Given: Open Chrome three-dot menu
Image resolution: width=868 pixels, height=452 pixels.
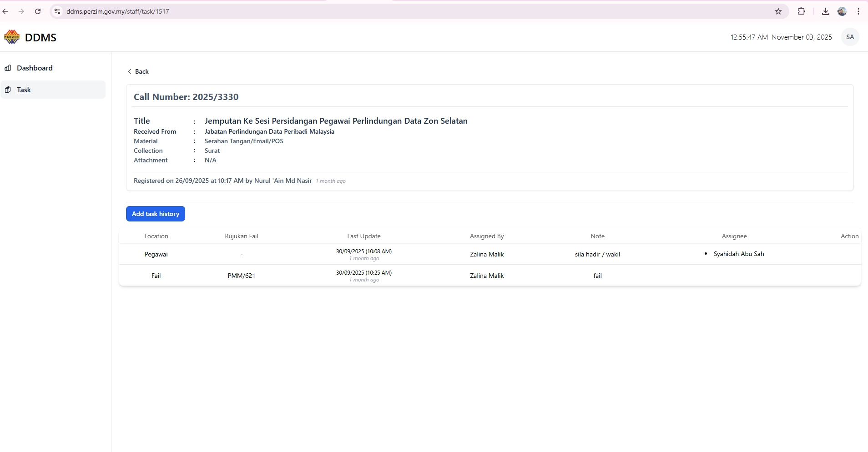Looking at the screenshot, I should (858, 11).
